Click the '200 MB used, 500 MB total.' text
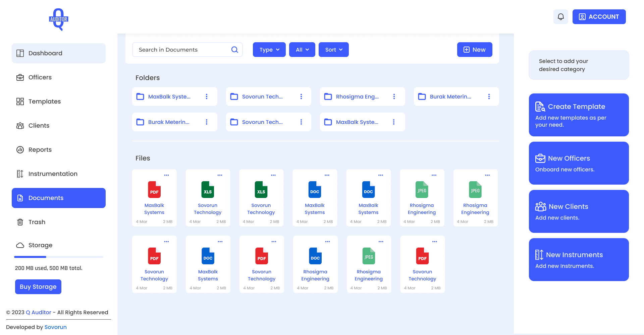This screenshot has width=644, height=335. tap(49, 268)
